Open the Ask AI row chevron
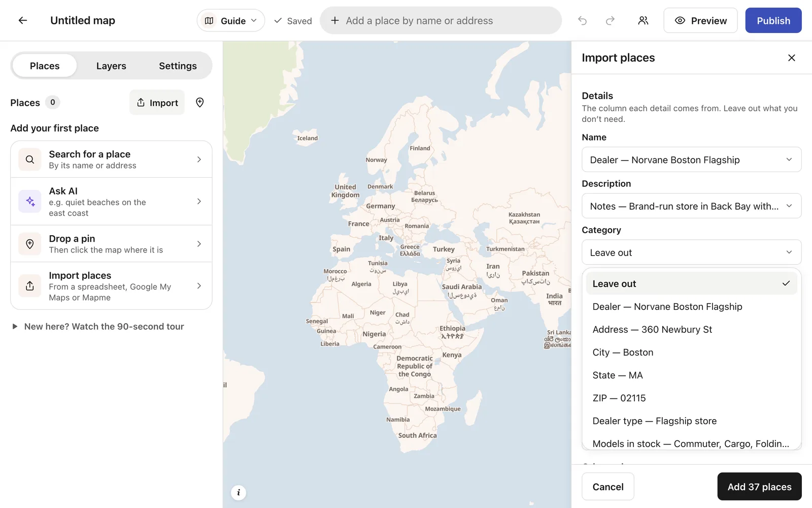Image resolution: width=812 pixels, height=508 pixels. point(199,202)
